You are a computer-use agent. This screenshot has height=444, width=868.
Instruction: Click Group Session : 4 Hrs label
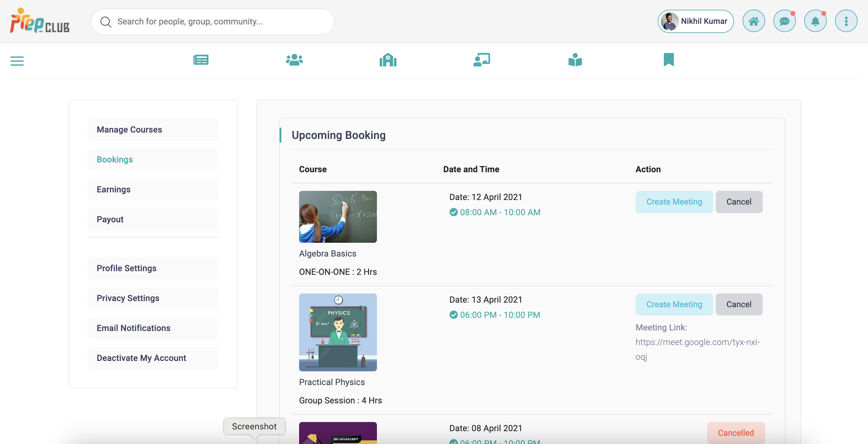point(340,401)
